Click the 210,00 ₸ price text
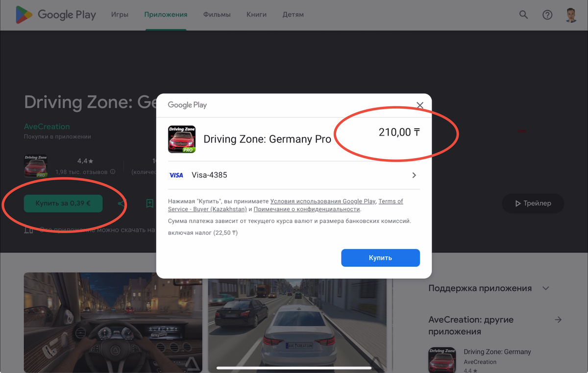This screenshot has height=373, width=588. click(x=399, y=132)
